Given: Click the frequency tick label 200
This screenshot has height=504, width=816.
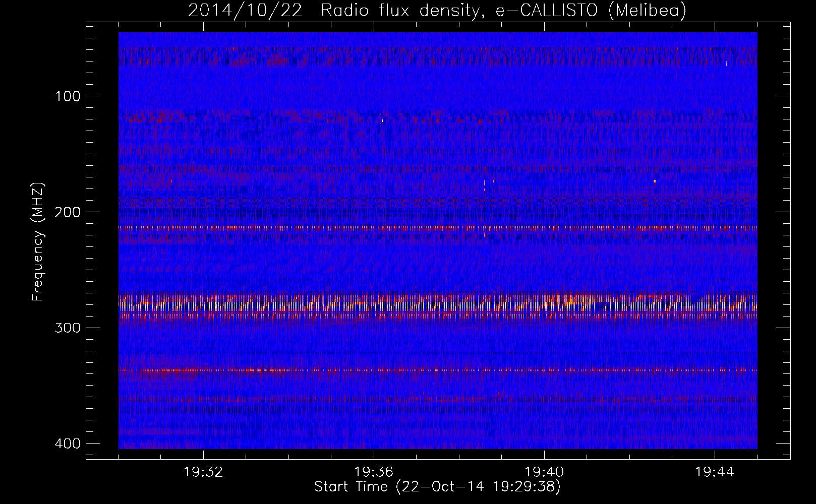Looking at the screenshot, I should 67,212.
